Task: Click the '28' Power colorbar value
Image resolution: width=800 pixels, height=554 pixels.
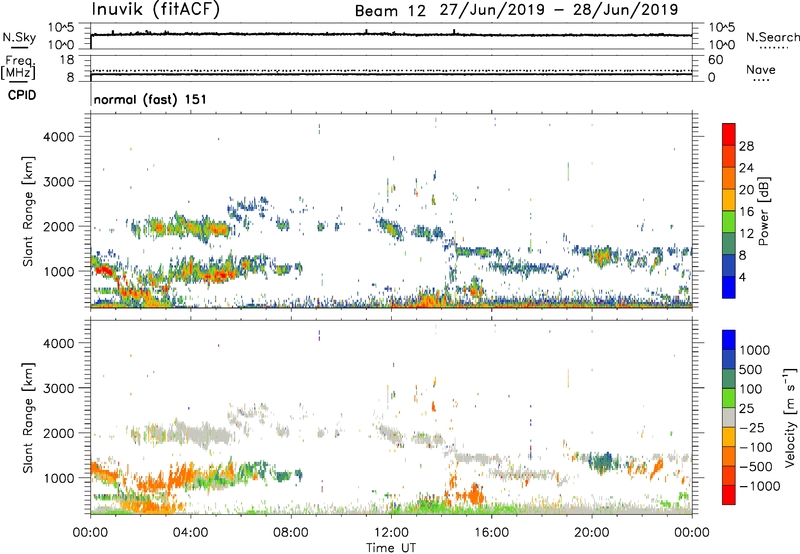Action: [x=746, y=146]
